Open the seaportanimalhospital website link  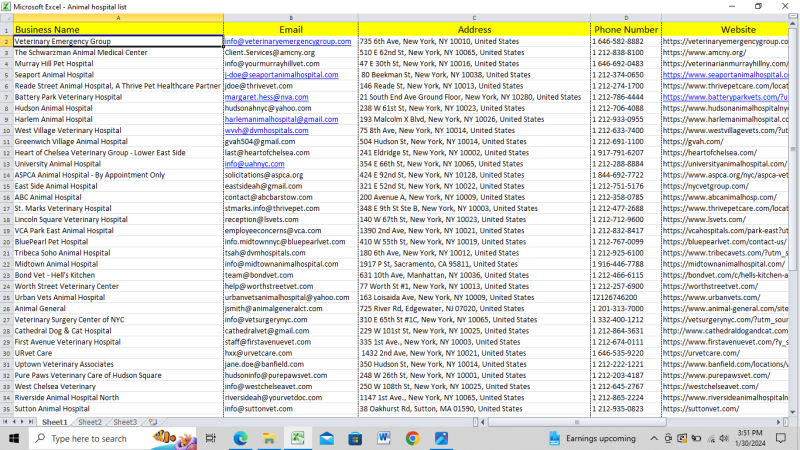tap(726, 74)
